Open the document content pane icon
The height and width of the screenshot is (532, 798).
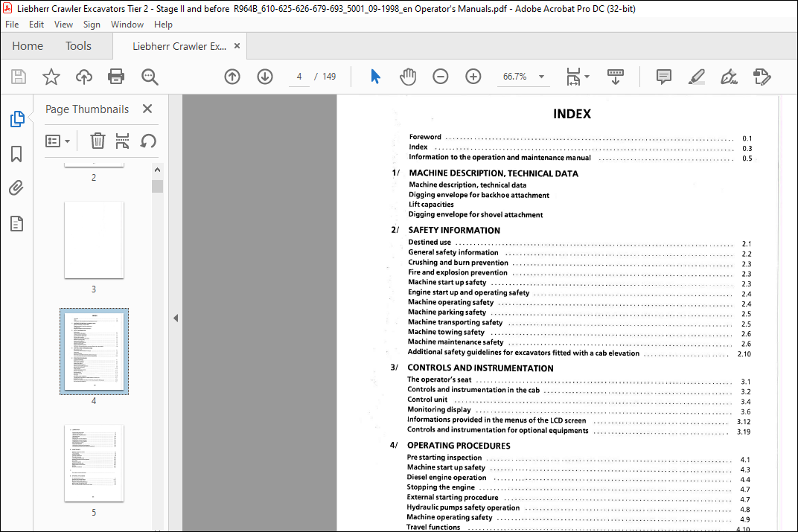tap(16, 224)
